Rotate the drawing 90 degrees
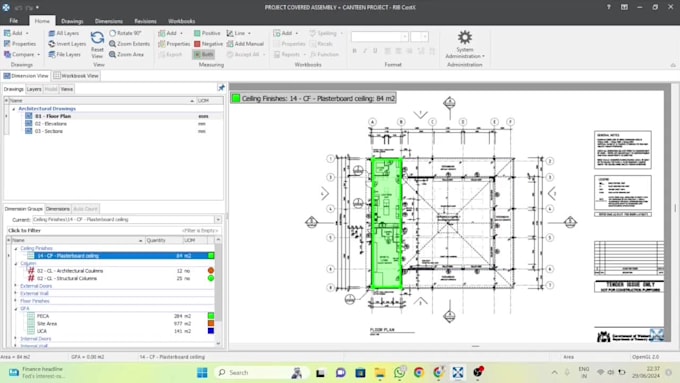 (x=125, y=33)
